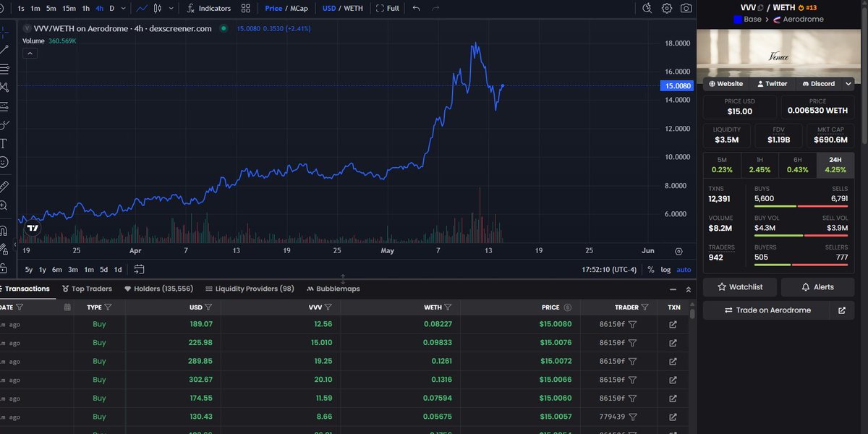
Task: Switch timeframe to D
Action: click(x=112, y=9)
